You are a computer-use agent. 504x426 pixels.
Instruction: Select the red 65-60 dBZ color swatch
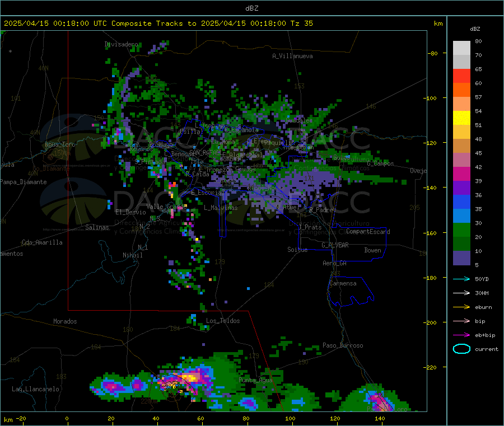click(x=461, y=76)
